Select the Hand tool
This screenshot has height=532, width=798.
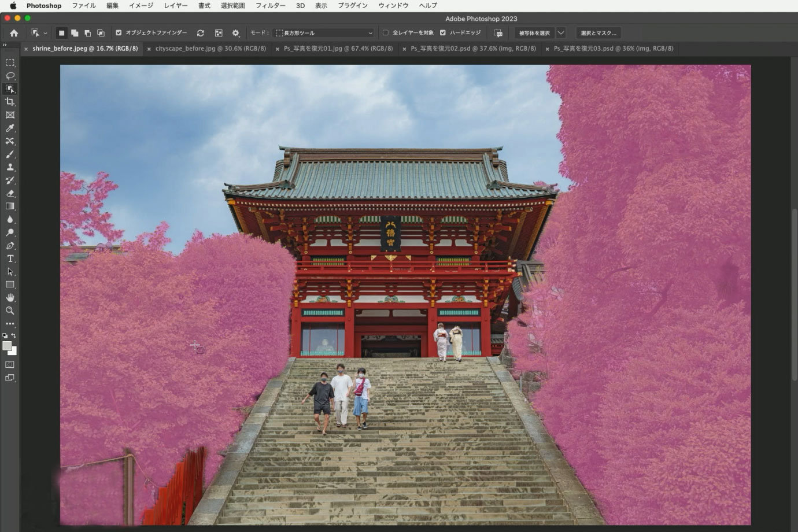(10, 298)
